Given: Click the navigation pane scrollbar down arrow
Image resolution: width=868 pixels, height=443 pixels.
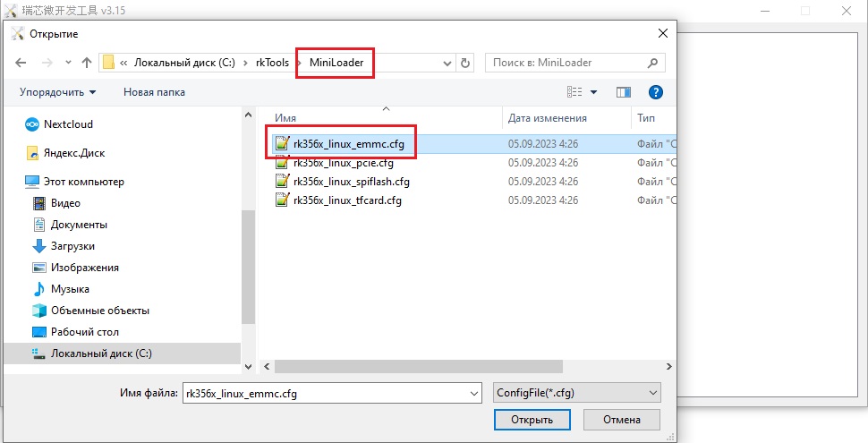Looking at the screenshot, I should [x=248, y=367].
